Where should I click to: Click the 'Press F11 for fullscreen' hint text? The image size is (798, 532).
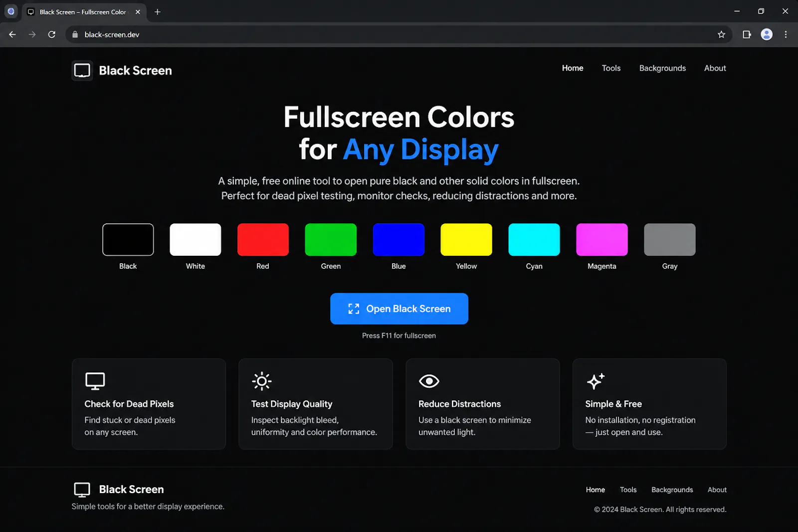[399, 336]
